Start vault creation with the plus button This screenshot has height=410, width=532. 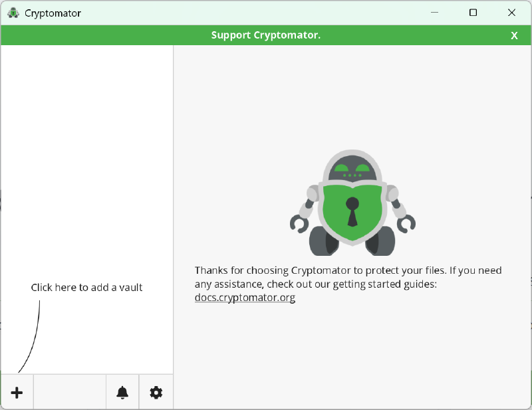(x=17, y=392)
